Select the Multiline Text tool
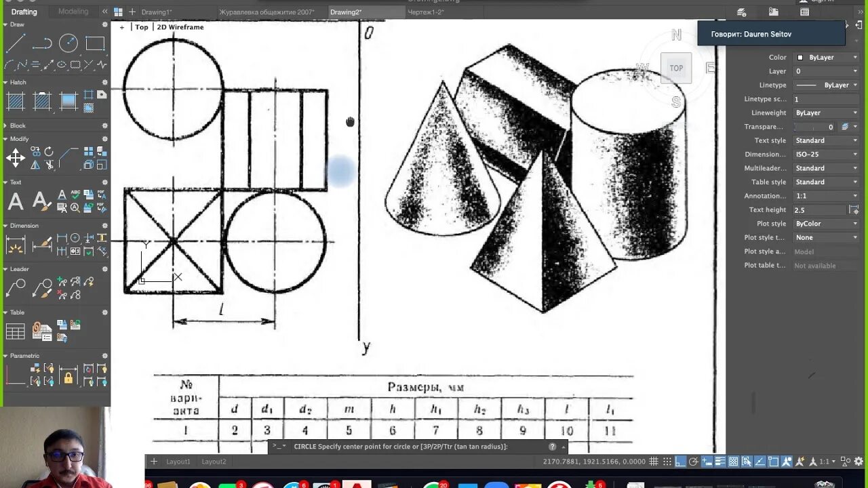The image size is (868, 488). [15, 201]
